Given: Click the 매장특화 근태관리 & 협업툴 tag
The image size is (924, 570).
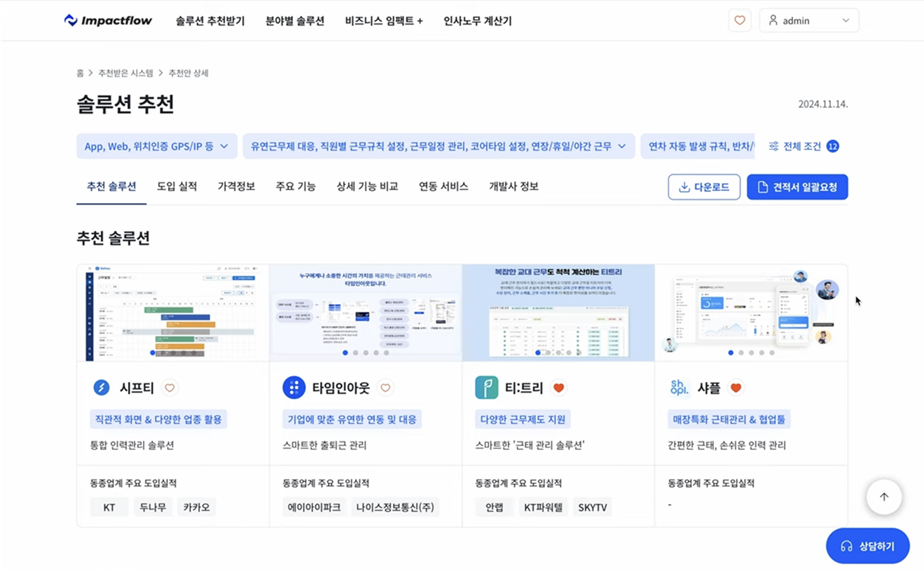Looking at the screenshot, I should point(730,419).
